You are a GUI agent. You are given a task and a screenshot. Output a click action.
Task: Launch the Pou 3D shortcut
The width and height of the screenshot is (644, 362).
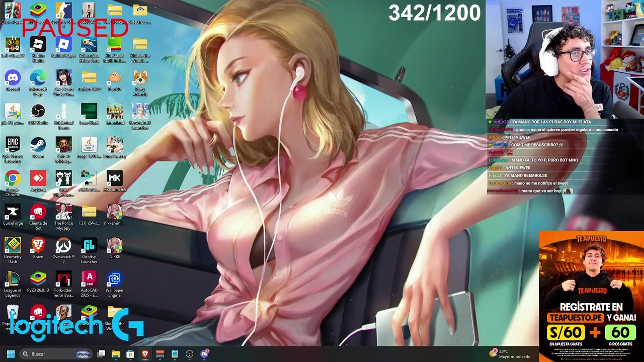[x=115, y=81]
